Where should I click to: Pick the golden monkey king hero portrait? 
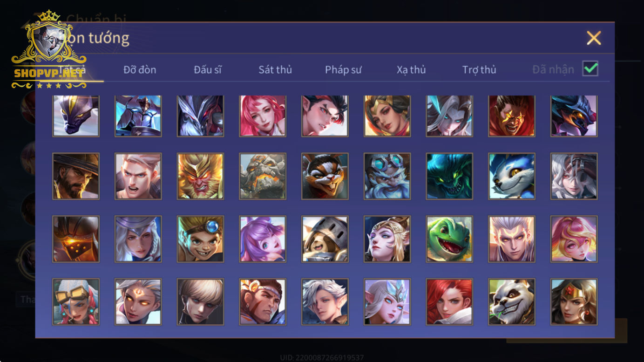200,176
